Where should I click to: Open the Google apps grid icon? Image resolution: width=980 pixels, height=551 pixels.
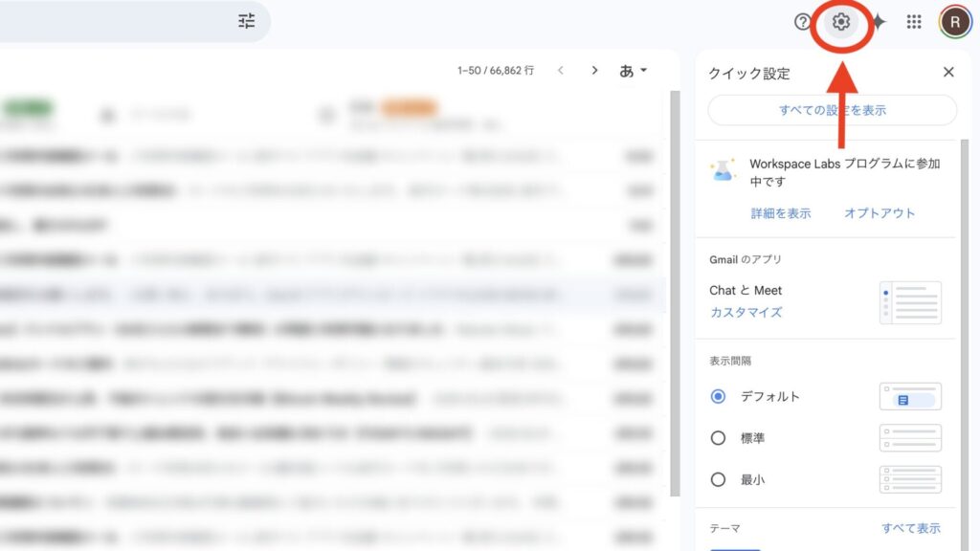click(914, 21)
